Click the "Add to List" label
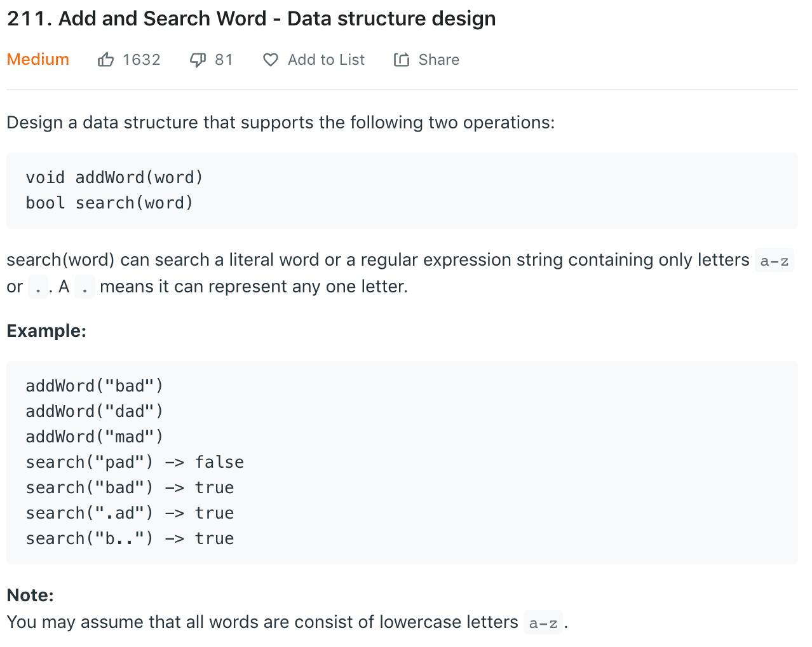 click(x=326, y=60)
